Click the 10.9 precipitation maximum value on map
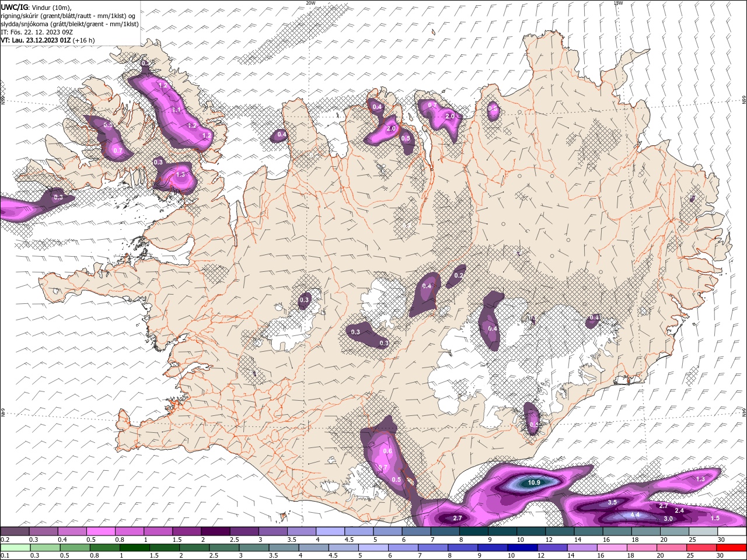Screen dimensions: 747x560 (534, 482)
